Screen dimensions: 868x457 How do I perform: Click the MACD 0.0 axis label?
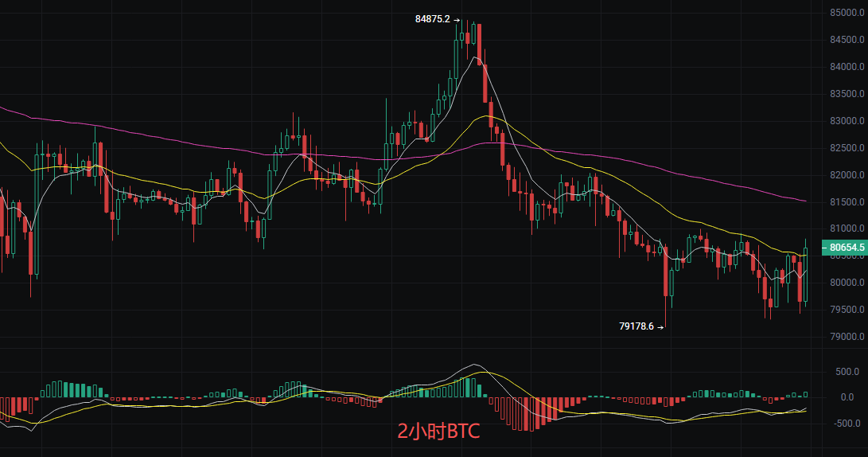tap(847, 397)
